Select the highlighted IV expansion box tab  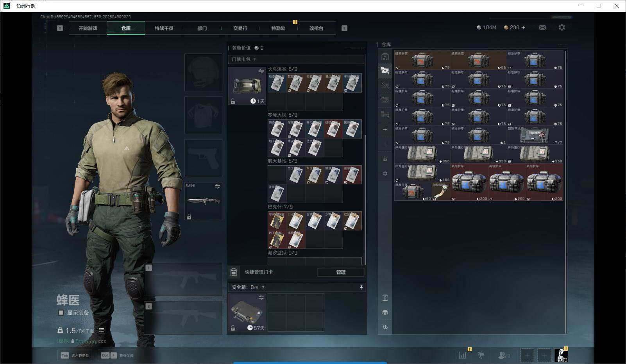coord(385,71)
